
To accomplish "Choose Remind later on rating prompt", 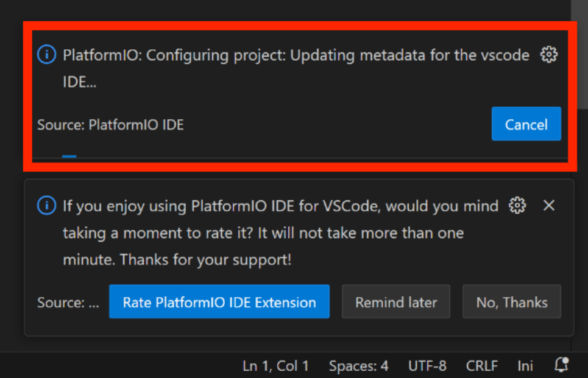I will pyautogui.click(x=396, y=301).
